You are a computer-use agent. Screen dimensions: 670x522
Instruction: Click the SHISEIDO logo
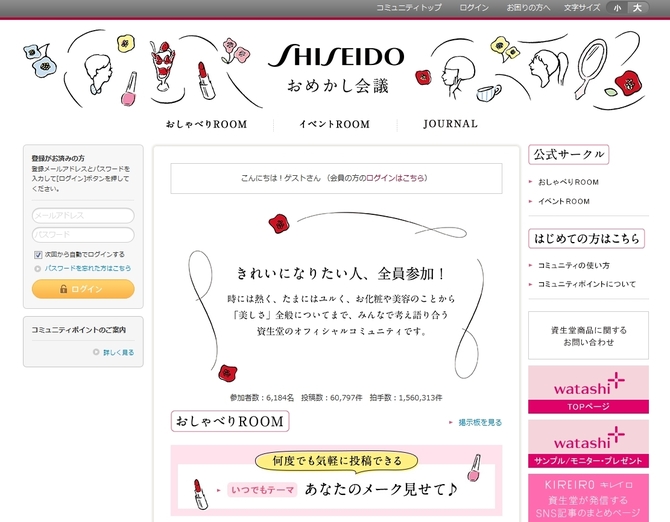tap(336, 56)
